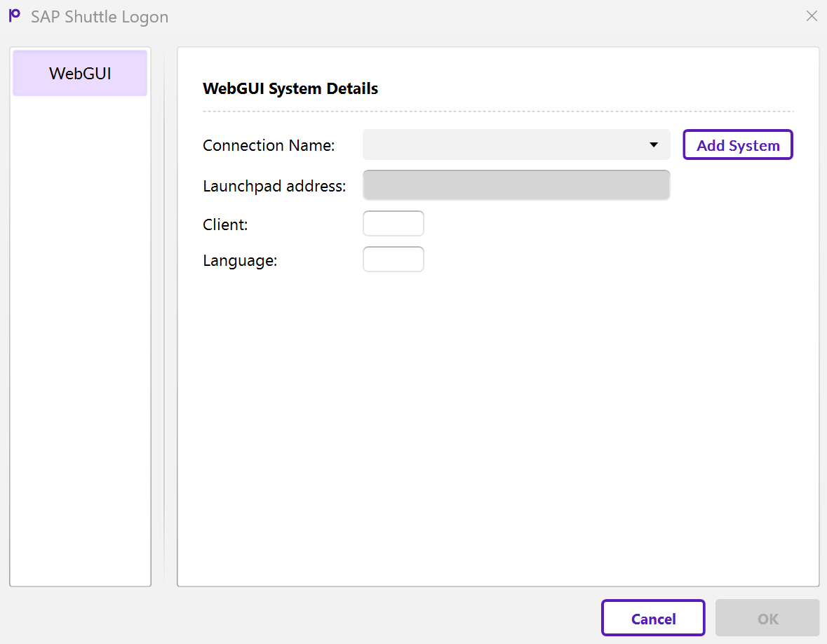Viewport: 827px width, 644px height.
Task: Click the WebGUI System Details heading
Action: (290, 88)
